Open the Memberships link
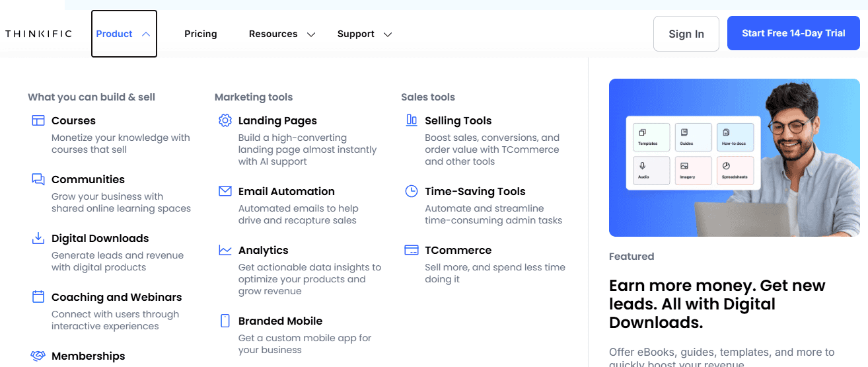Image resolution: width=868 pixels, height=367 pixels. tap(89, 356)
